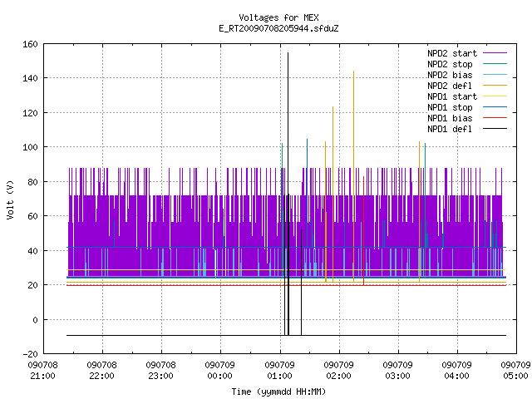Select the 'NPD1 start' legend label
The width and height of the screenshot is (532, 399).
pos(452,96)
